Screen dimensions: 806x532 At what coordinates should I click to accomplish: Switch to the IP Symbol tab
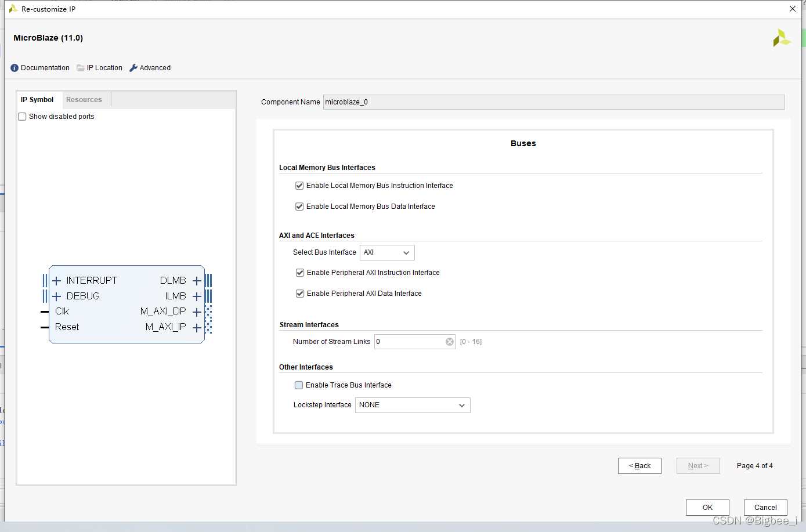(x=37, y=100)
